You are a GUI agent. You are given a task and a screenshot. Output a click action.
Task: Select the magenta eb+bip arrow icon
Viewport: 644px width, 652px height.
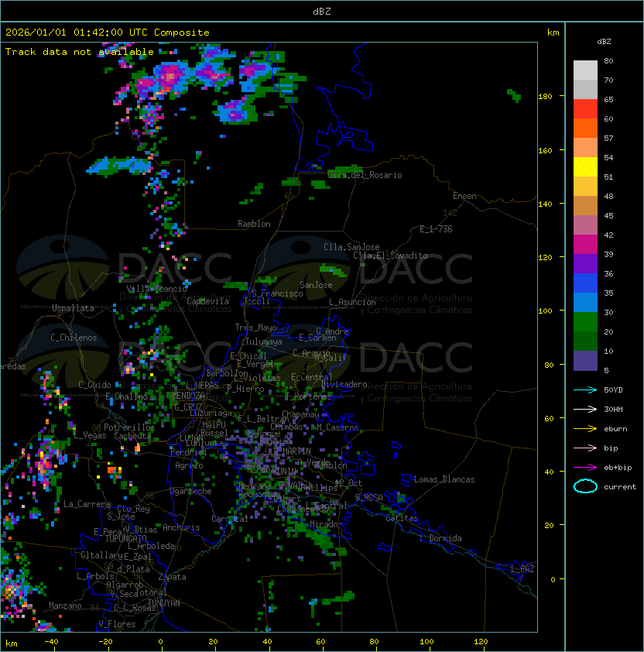click(585, 467)
